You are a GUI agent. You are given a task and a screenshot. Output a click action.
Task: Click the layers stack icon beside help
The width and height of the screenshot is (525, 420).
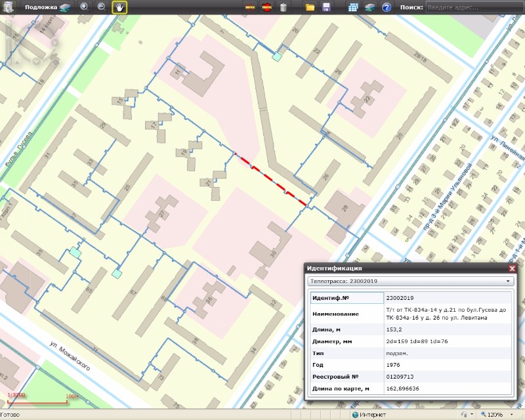(370, 8)
